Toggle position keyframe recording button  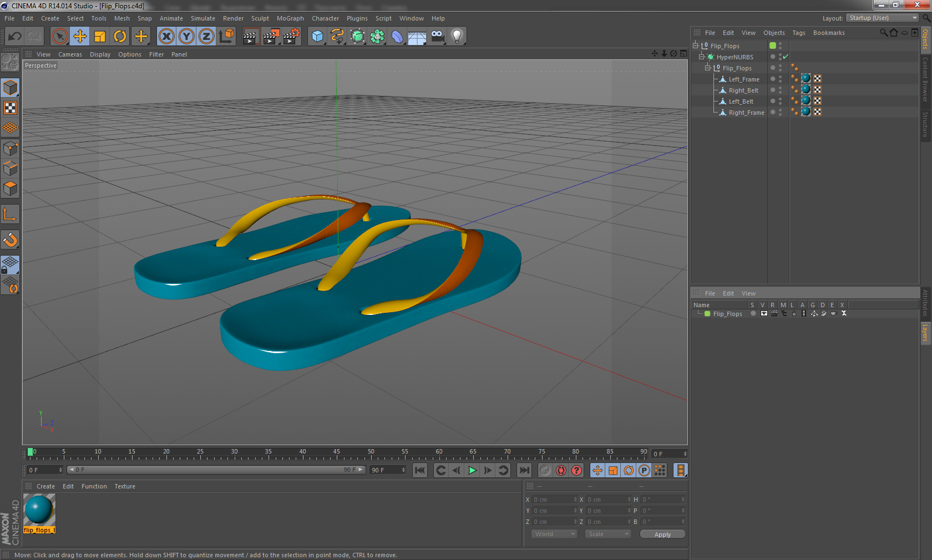click(597, 470)
